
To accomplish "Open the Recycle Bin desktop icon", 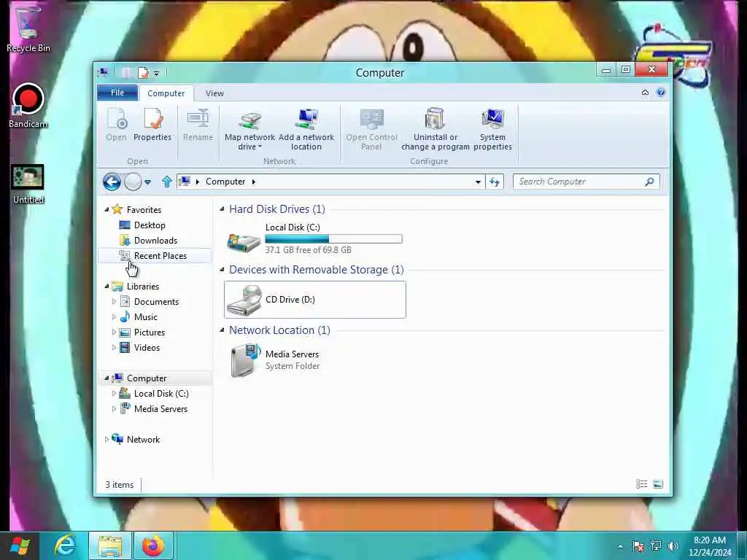I will [28, 28].
